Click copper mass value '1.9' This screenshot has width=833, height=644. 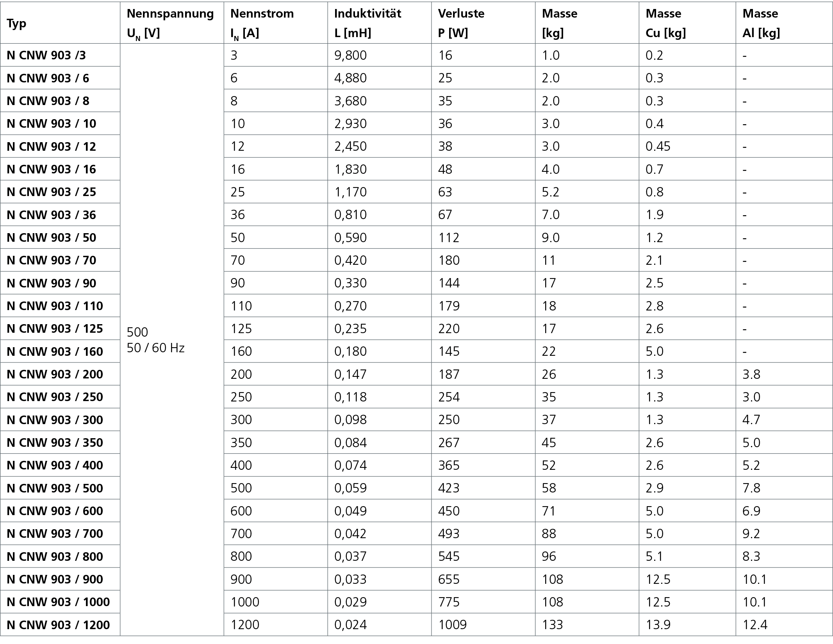pos(655,215)
